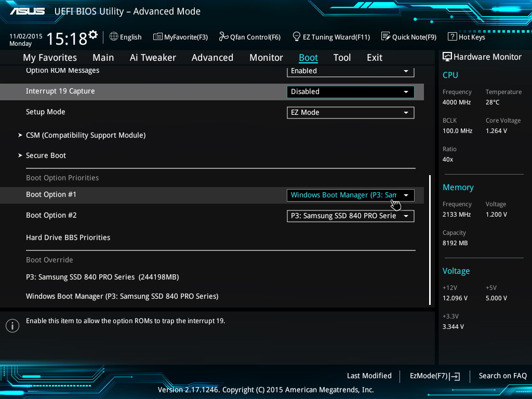
Task: Open the Boot Option #1 dropdown
Action: pyautogui.click(x=350, y=195)
